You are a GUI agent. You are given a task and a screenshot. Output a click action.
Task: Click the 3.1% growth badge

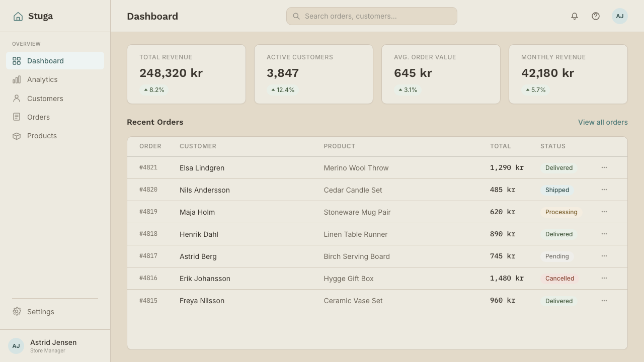click(408, 90)
